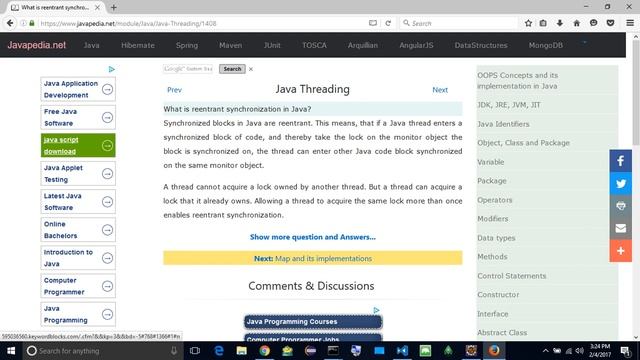The width and height of the screenshot is (640, 360).
Task: Click the Google custom search Search button
Action: click(x=232, y=69)
